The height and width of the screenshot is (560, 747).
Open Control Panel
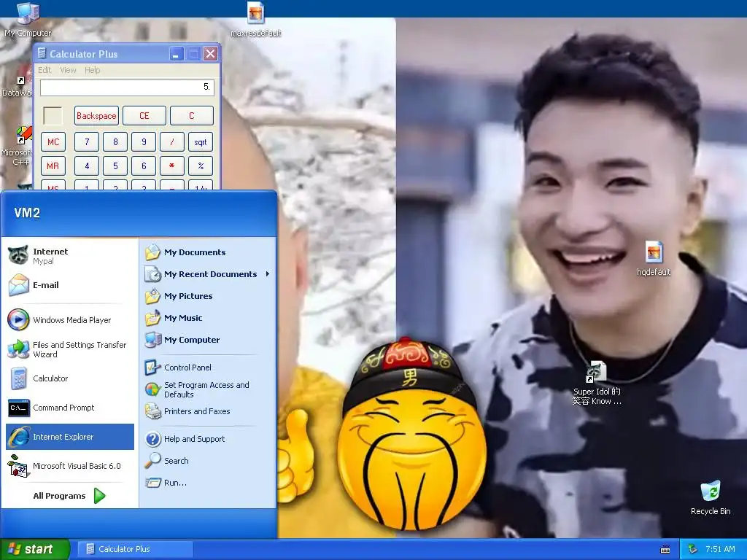click(x=208, y=367)
